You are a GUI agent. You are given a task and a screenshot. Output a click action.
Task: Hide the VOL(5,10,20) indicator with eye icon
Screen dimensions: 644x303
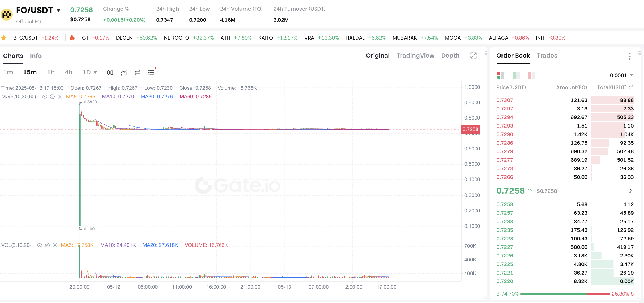(x=40, y=245)
